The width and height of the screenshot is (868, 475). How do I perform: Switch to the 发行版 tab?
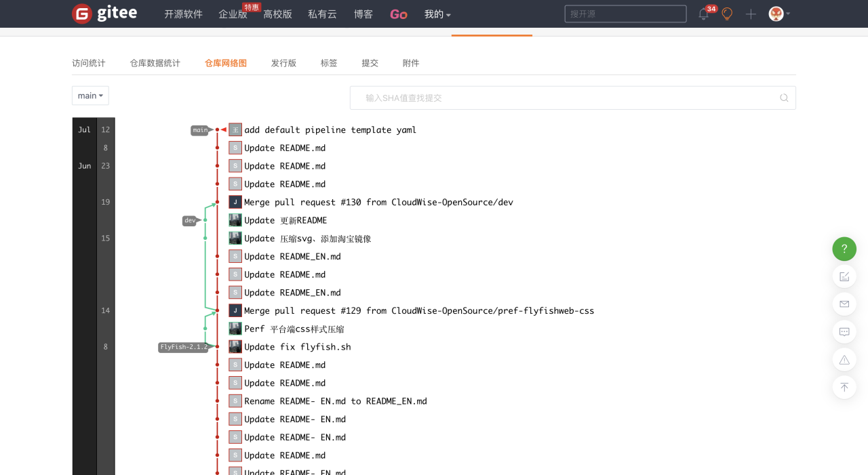click(283, 63)
